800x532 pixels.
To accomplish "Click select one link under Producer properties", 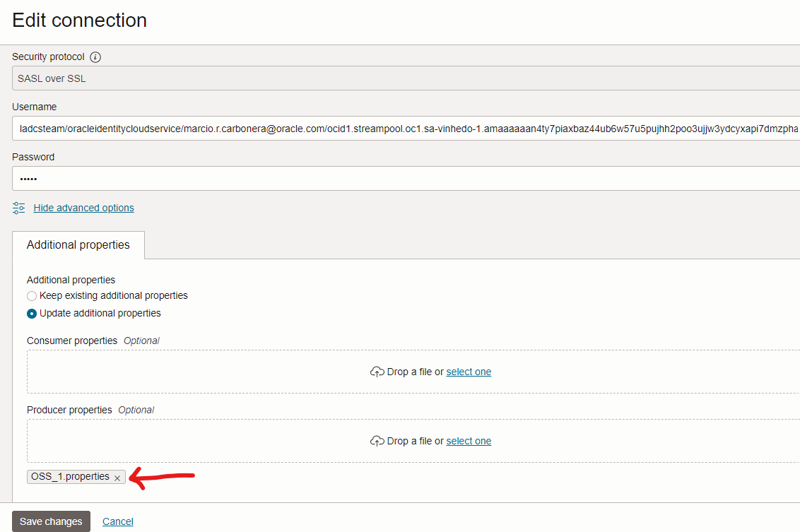I will (x=469, y=441).
